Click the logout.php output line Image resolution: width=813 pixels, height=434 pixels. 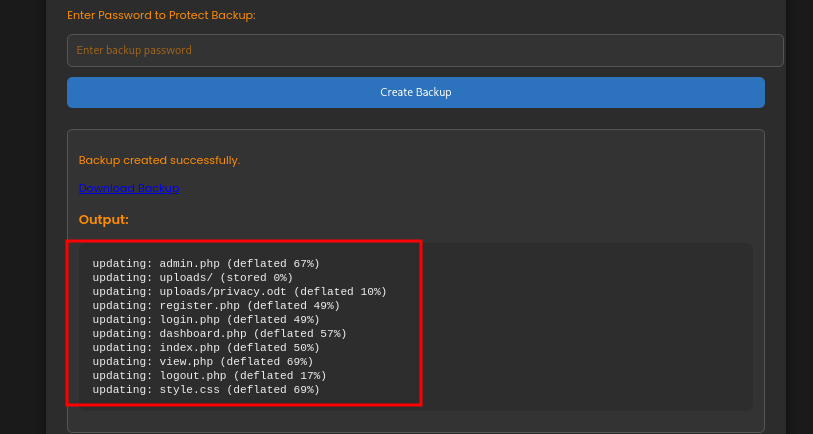pos(209,376)
